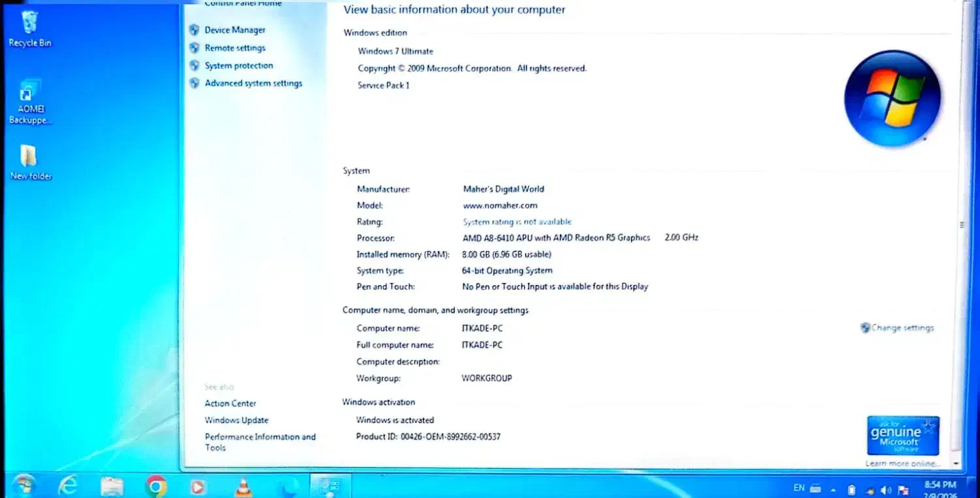Click Change settings for computer name
Viewport: 980px width, 498px height.
[x=902, y=328]
